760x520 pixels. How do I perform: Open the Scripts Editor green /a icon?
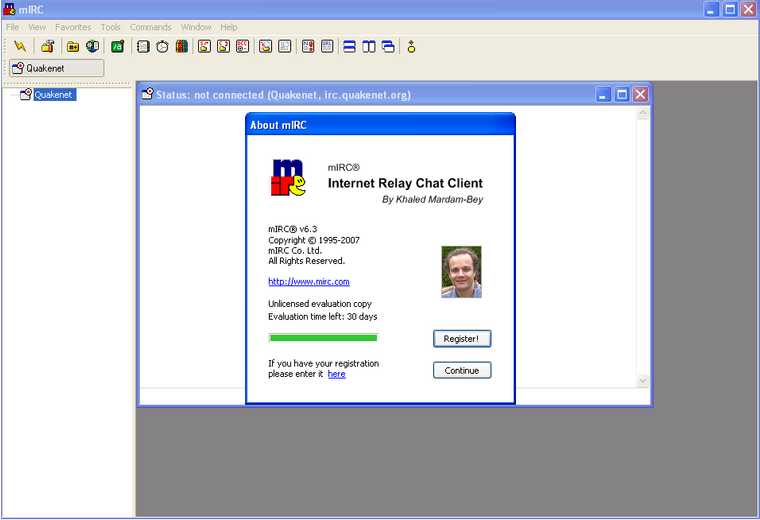pyautogui.click(x=117, y=47)
